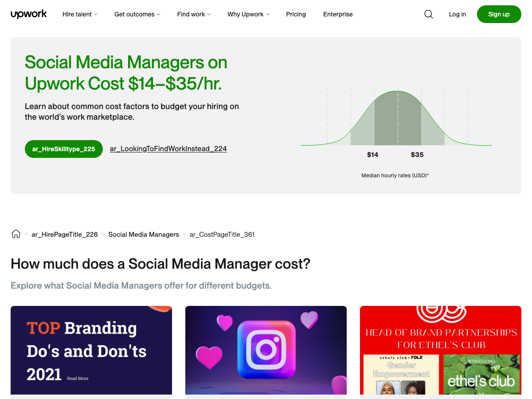Viewport: 532px width, 399px height.
Task: Click the ar_CostPageTitle_361 breadcrumb
Action: 222,235
